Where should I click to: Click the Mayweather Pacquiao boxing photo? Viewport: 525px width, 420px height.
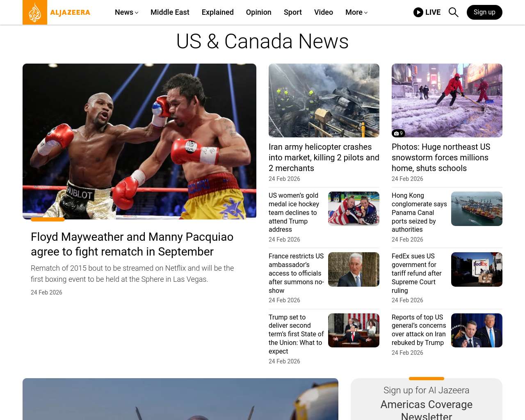click(x=139, y=142)
